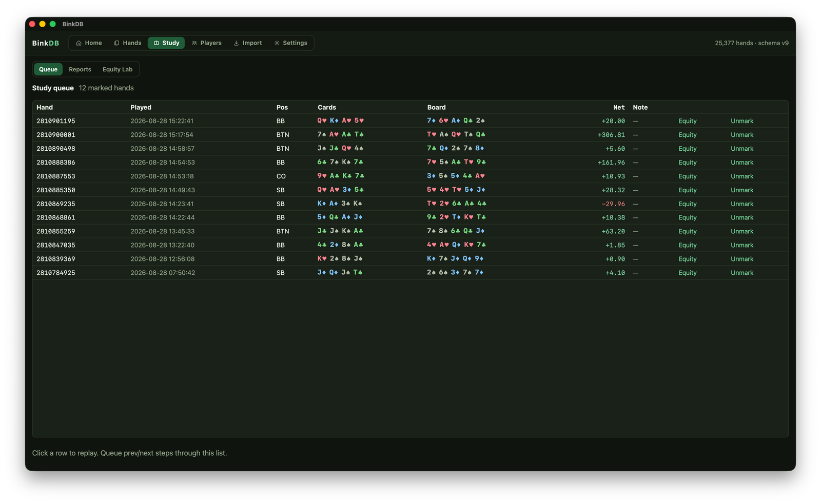The height and width of the screenshot is (504, 821).
Task: Click played time 2026-08-28 13:45:33
Action: pyautogui.click(x=162, y=231)
